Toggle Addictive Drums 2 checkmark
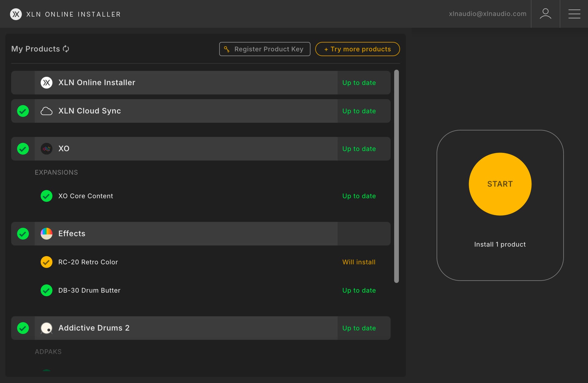The image size is (588, 383). (x=23, y=328)
